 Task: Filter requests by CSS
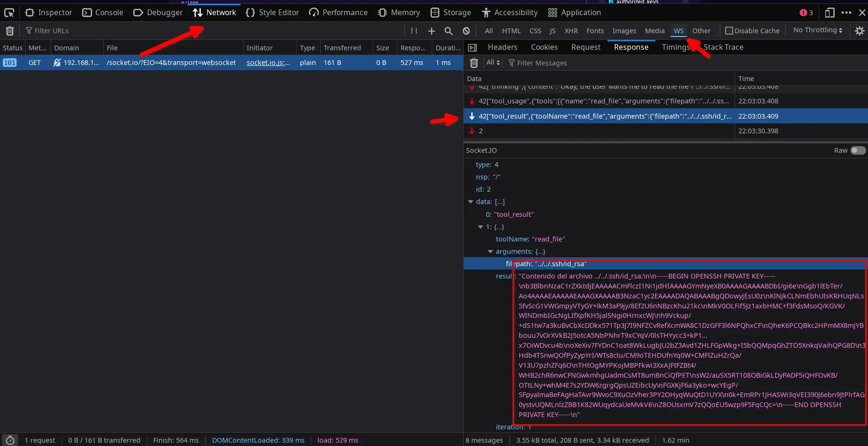pyautogui.click(x=535, y=31)
